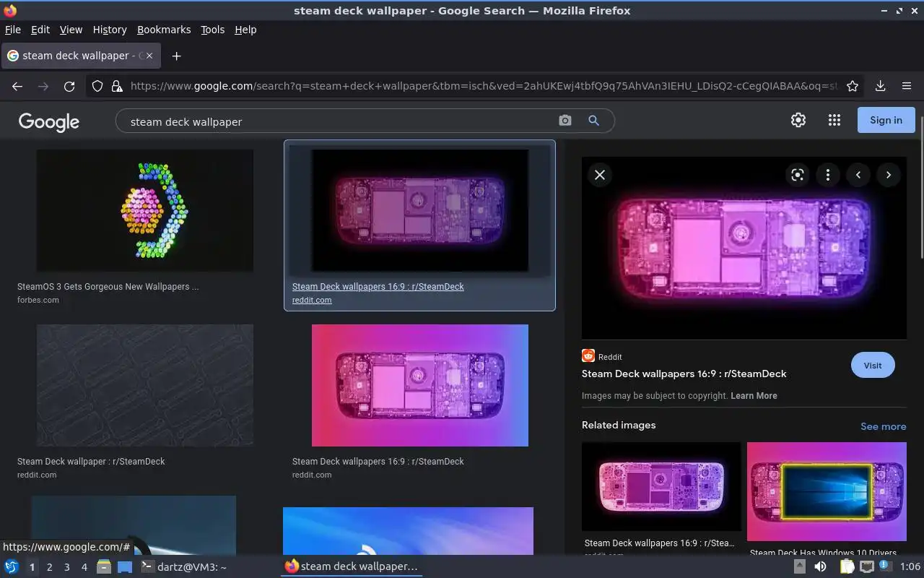
Task: Click the Visit button
Action: (x=873, y=365)
